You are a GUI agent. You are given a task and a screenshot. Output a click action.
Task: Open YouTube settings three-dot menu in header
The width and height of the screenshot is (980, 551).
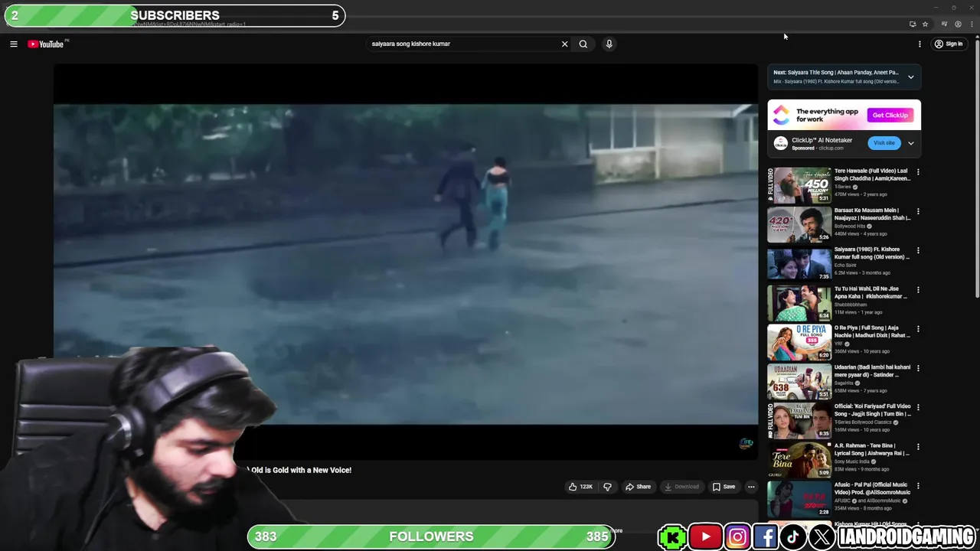coord(920,44)
